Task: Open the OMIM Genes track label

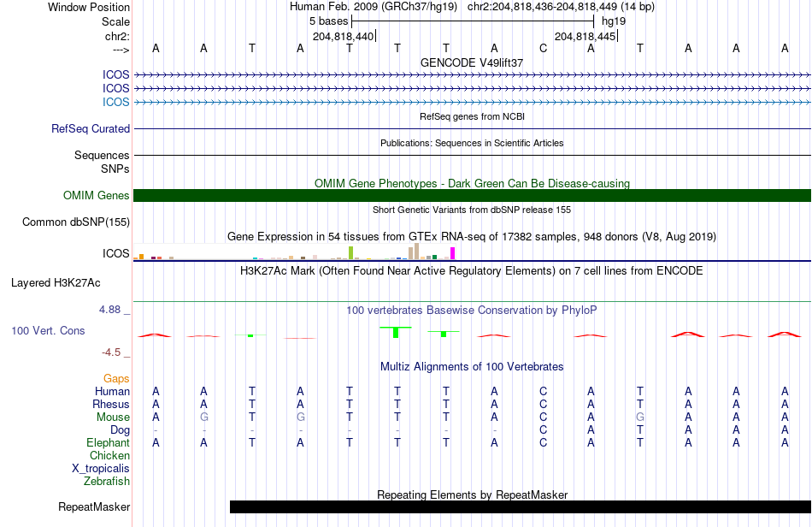Action: pyautogui.click(x=97, y=195)
